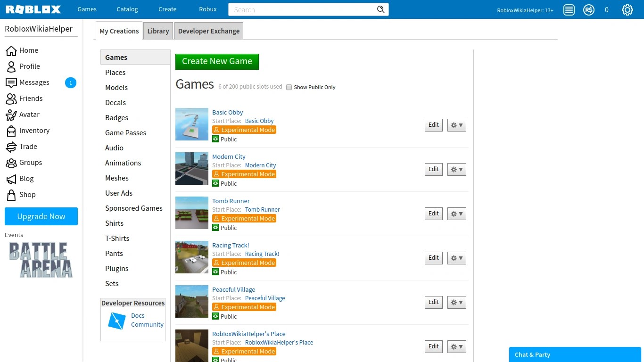644x362 pixels.
Task: Open gear dropdown for Modern City
Action: [x=456, y=169]
